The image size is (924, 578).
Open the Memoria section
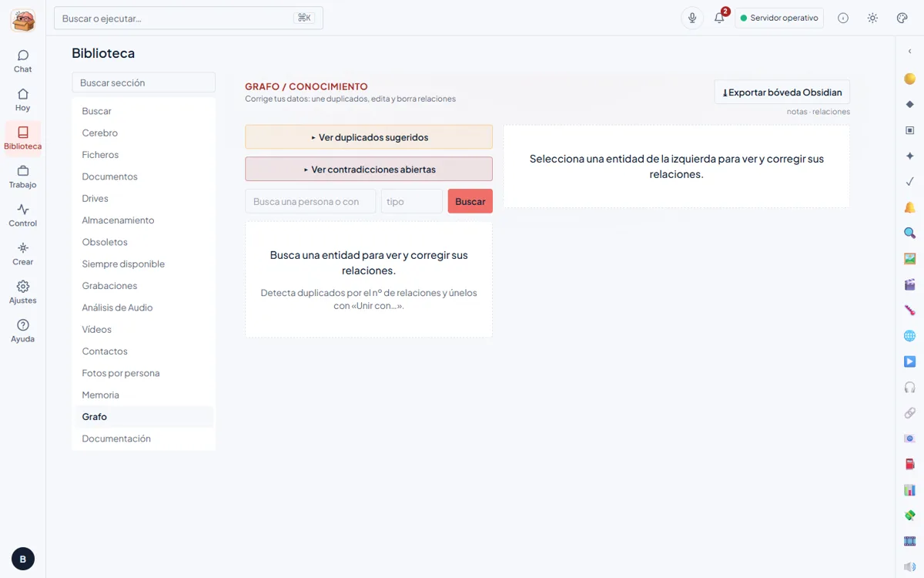(143, 395)
